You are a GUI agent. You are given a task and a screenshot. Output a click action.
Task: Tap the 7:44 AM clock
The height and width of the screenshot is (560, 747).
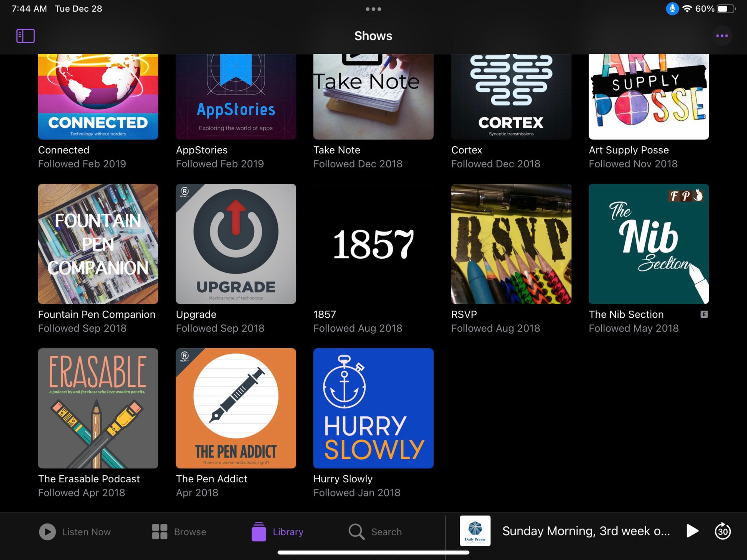pos(29,9)
